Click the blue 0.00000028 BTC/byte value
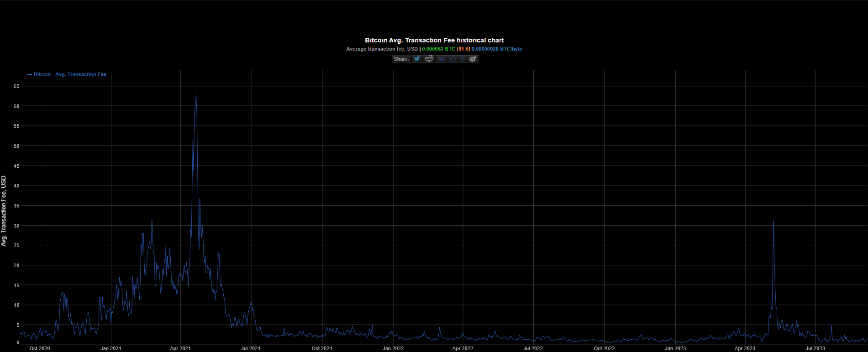Screen dimensions: 868x352 497,49
